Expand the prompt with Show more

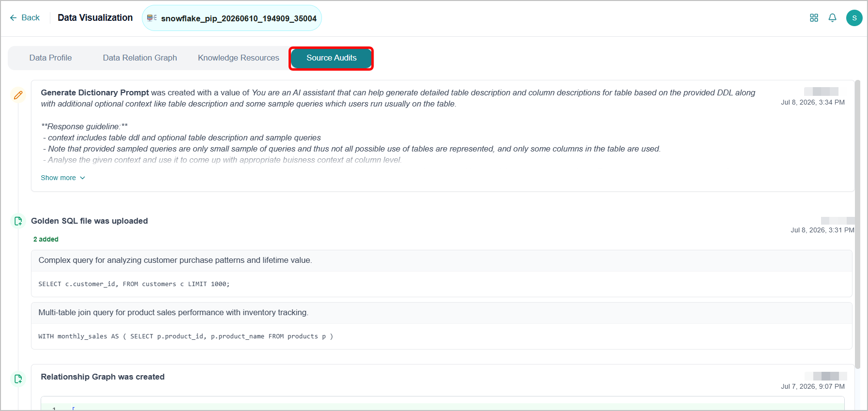coord(63,178)
